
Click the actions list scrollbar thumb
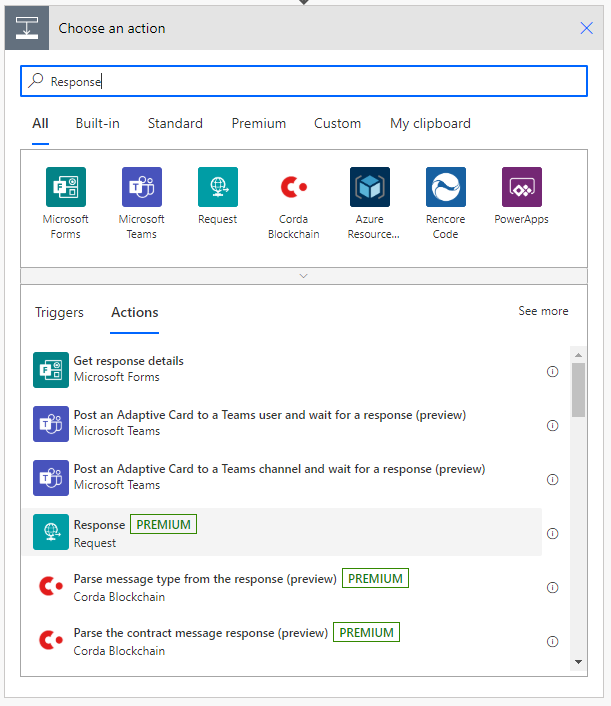point(579,390)
